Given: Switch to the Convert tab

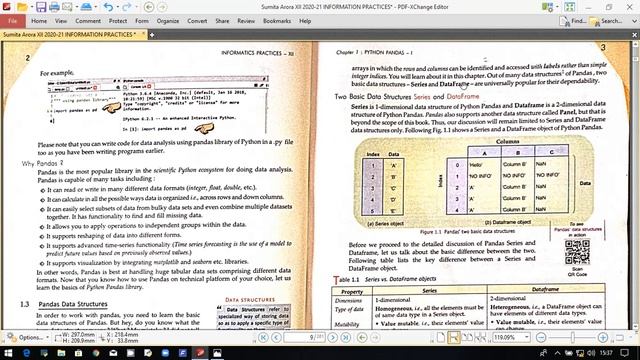Looking at the screenshot, I should tap(197, 21).
